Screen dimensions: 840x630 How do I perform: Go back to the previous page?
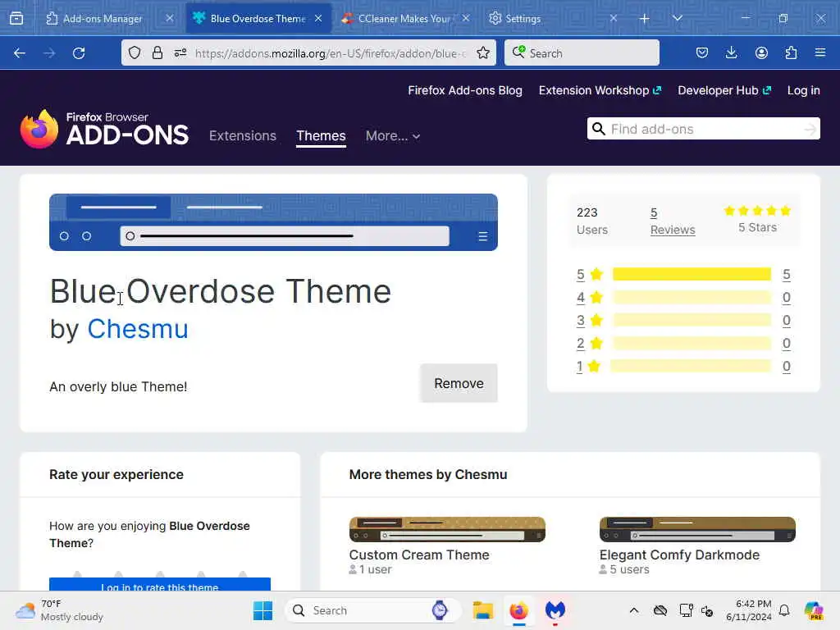click(x=20, y=53)
